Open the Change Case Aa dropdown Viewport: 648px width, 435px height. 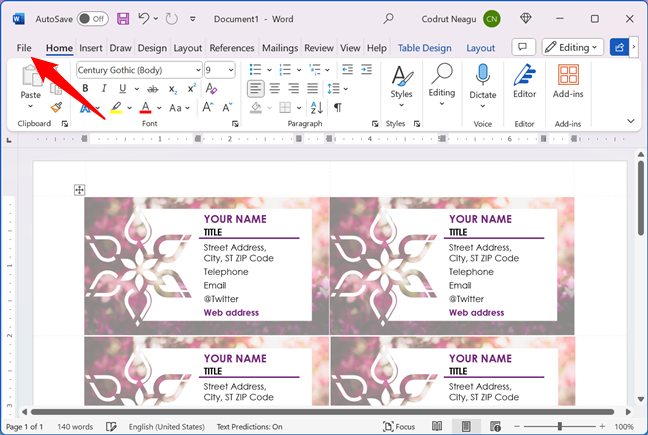pos(179,108)
